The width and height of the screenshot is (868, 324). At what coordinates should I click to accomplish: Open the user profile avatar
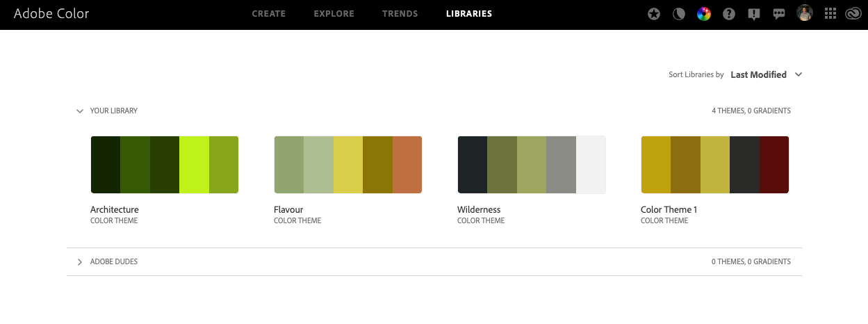click(x=805, y=13)
